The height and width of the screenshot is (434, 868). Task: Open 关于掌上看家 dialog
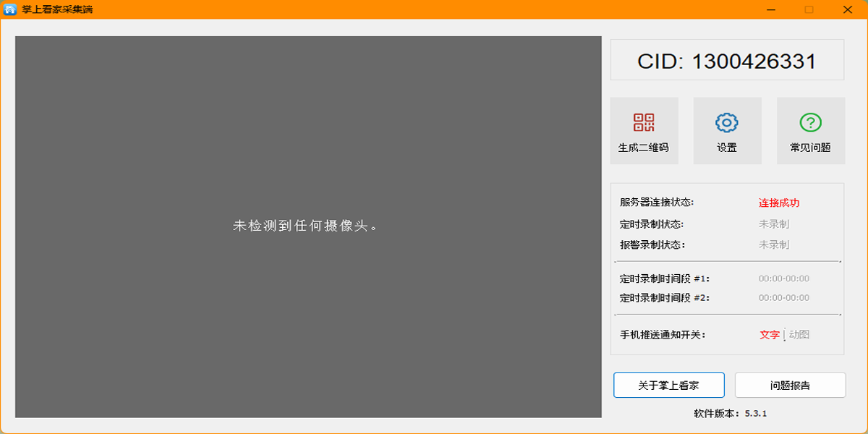(x=668, y=385)
